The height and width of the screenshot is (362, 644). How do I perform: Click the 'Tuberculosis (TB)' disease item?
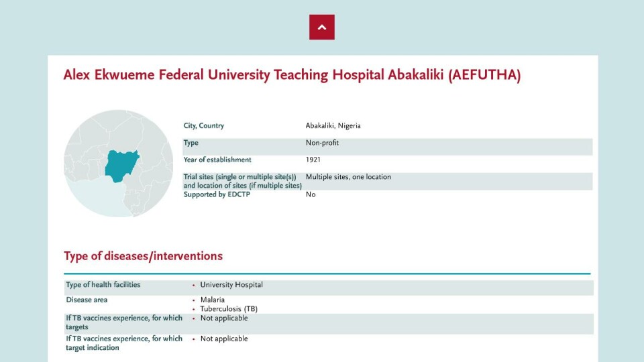(x=229, y=309)
